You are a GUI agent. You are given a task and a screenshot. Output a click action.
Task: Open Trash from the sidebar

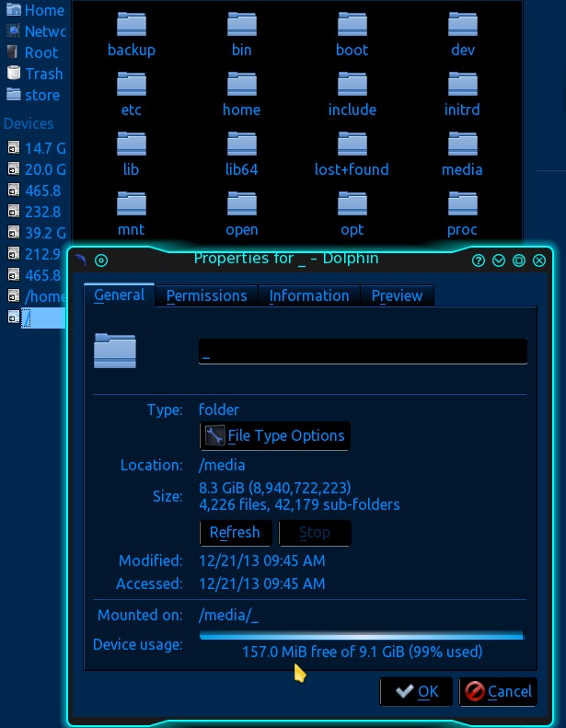pos(35,74)
